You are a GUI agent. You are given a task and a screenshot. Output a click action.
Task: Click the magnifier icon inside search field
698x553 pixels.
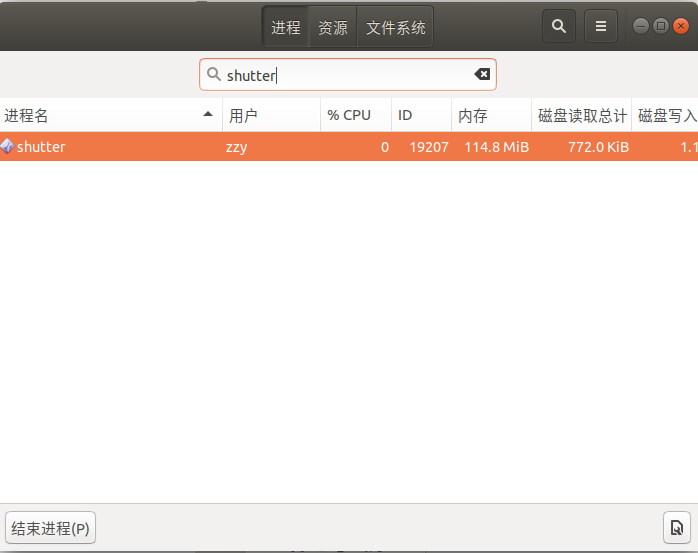point(214,74)
